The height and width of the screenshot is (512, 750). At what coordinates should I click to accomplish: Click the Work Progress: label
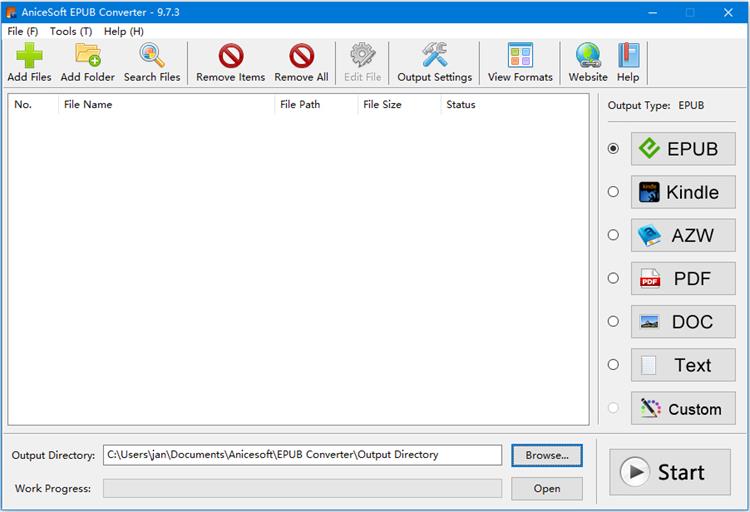[53, 489]
